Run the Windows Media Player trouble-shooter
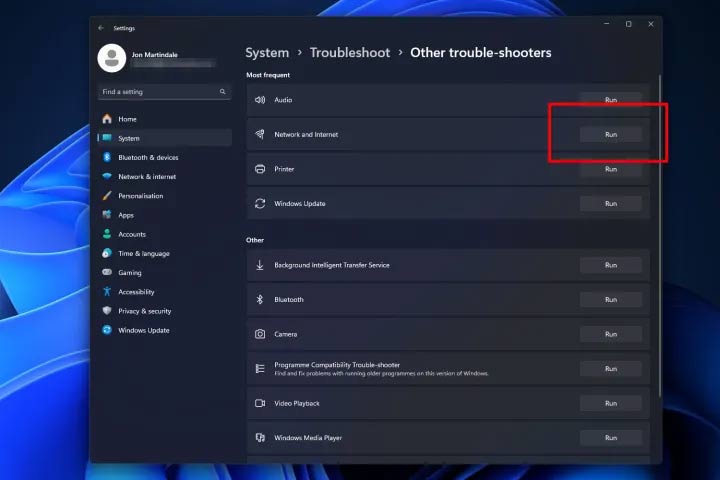 (x=610, y=438)
